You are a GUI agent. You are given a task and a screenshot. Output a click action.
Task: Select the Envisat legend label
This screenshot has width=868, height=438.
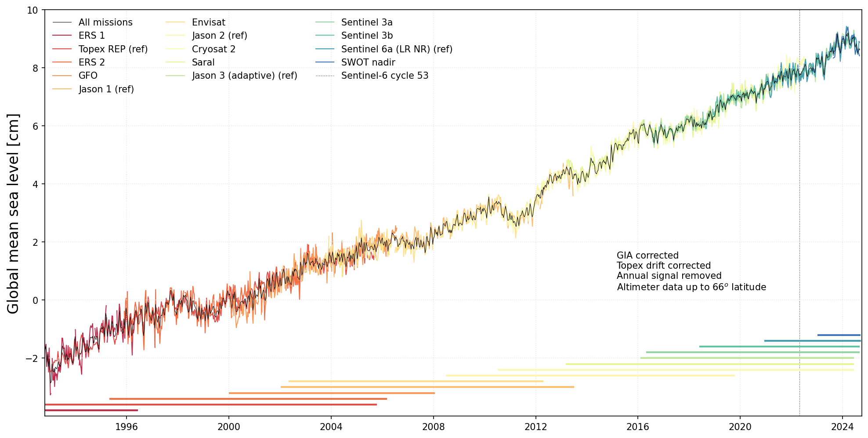pyautogui.click(x=208, y=22)
